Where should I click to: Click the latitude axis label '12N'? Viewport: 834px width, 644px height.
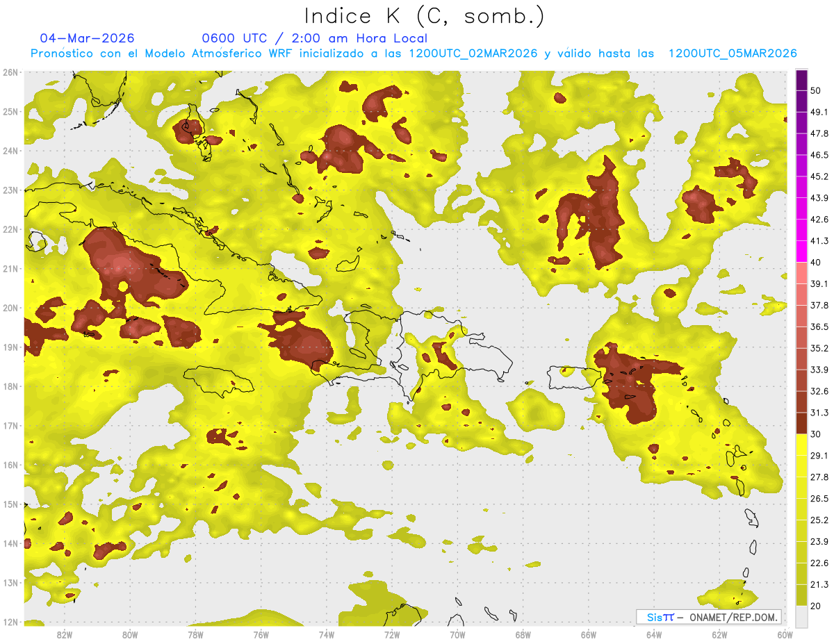pyautogui.click(x=10, y=622)
